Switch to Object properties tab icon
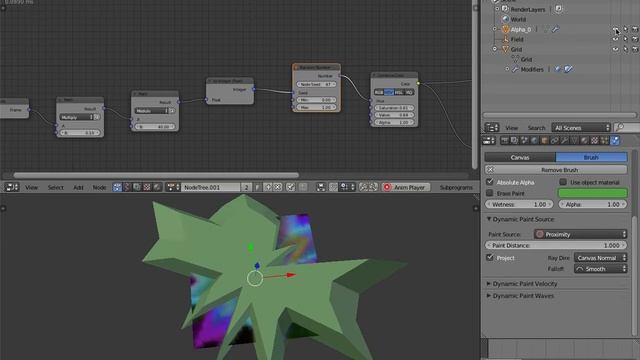The image size is (640, 360). (x=544, y=141)
